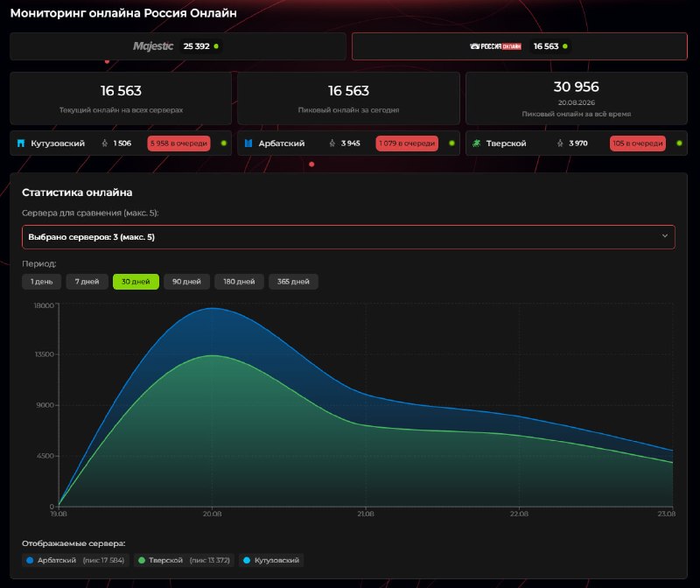
Task: Select the Majestic project tab
Action: point(178,46)
